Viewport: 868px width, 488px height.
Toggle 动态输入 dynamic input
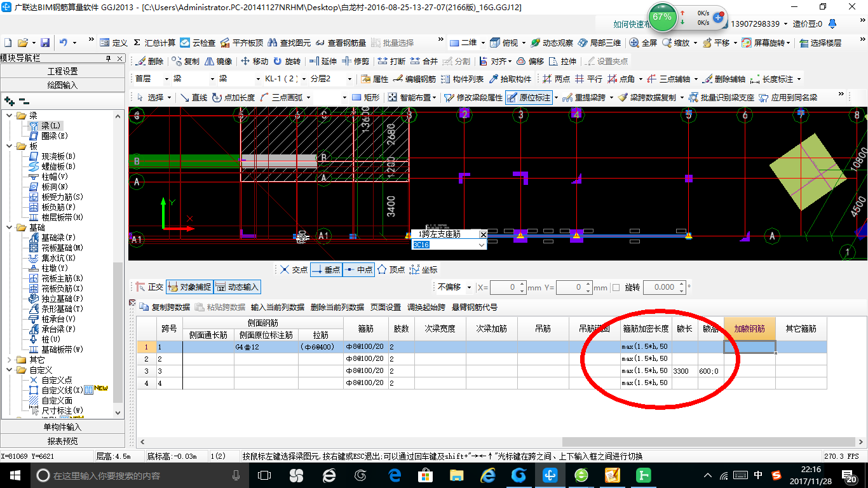click(x=237, y=287)
